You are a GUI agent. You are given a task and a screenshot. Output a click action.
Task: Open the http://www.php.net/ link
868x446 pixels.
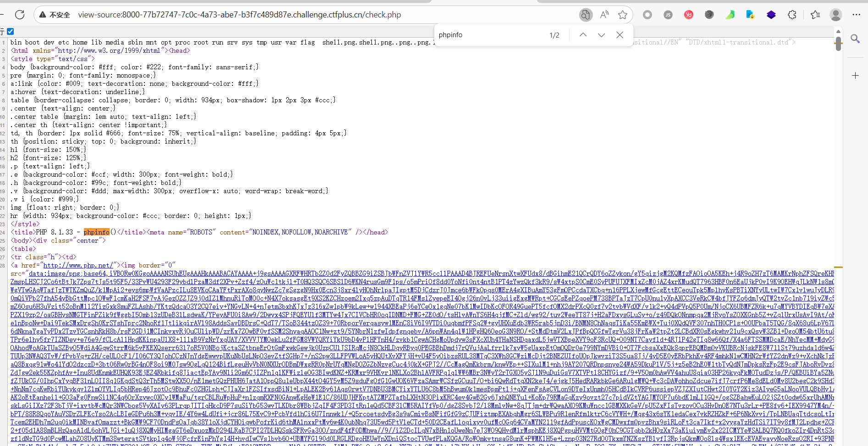pyautogui.click(x=77, y=265)
